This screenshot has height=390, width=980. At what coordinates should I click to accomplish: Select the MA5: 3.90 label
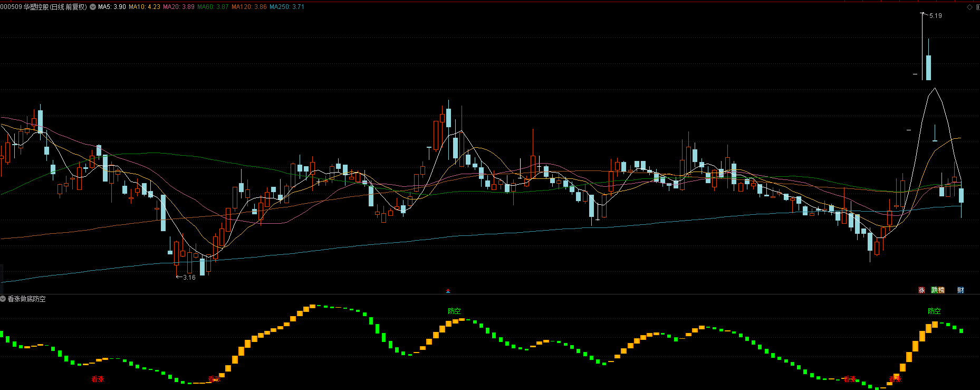112,7
